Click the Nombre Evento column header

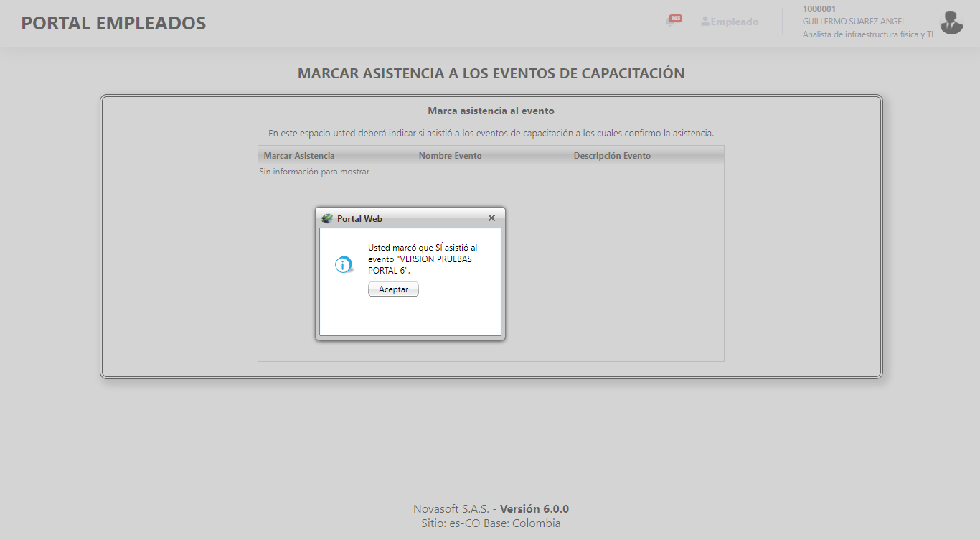point(451,155)
